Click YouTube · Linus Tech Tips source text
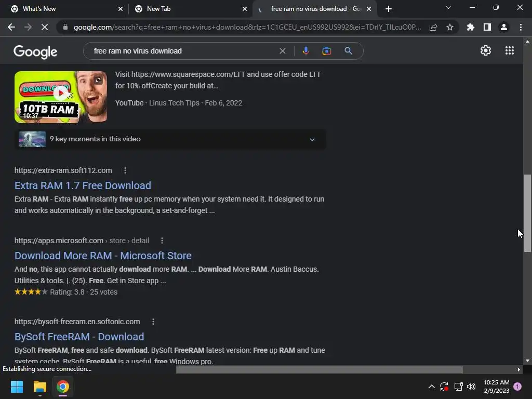 (x=157, y=103)
